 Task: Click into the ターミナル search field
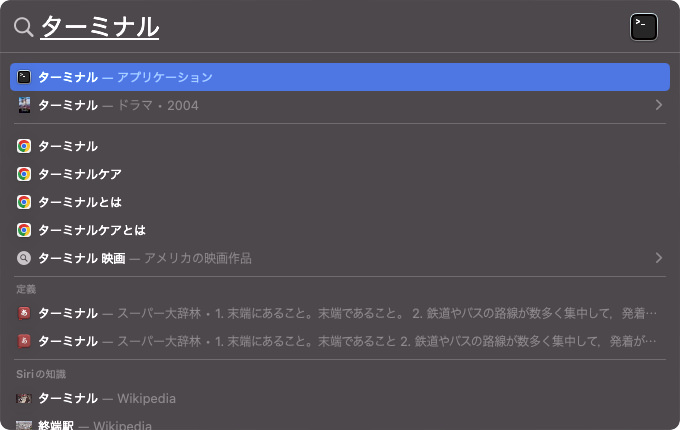tap(100, 27)
